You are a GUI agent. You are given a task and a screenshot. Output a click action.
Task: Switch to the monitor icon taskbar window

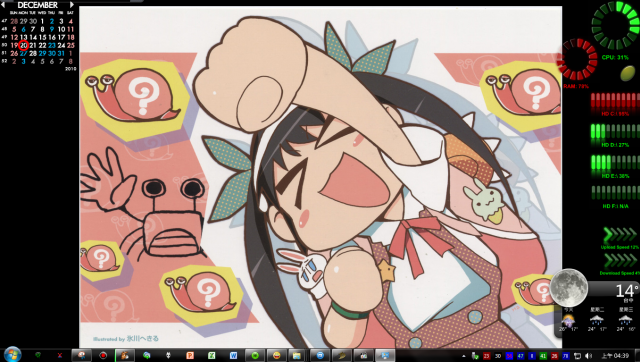385,355
